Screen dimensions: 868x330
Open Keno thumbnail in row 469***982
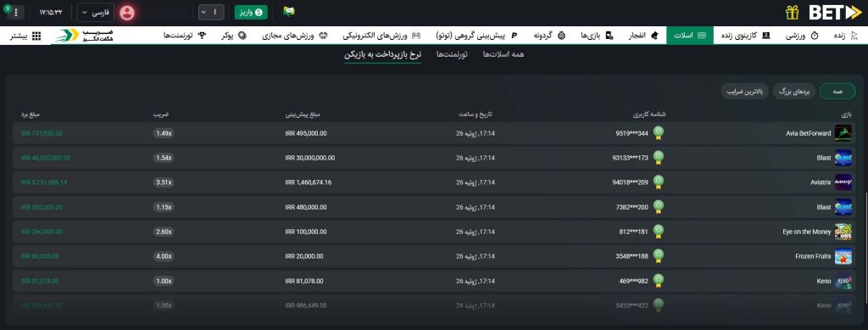[x=843, y=281]
